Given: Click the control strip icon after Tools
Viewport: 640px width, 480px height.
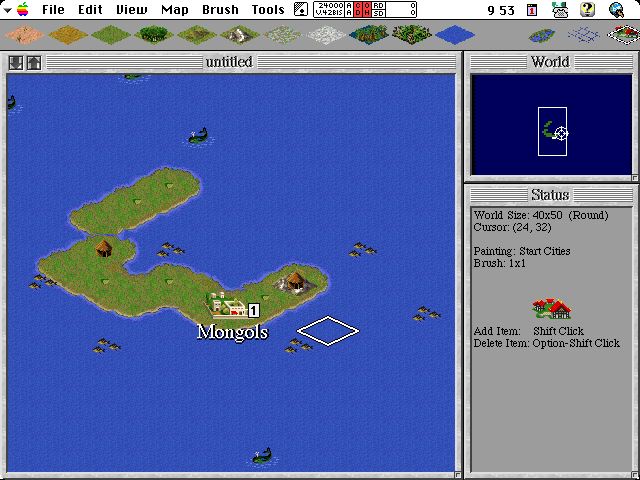Looking at the screenshot, I should click(x=301, y=9).
